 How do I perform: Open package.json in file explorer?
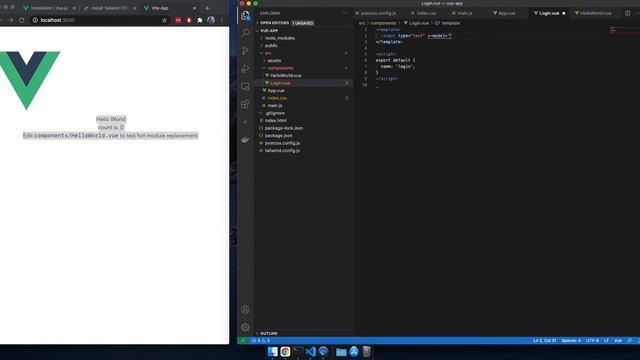pos(278,136)
